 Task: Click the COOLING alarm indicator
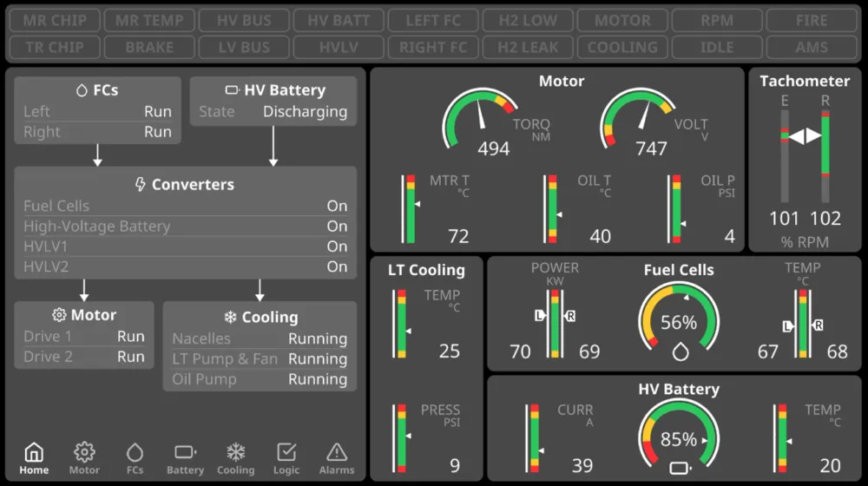622,47
